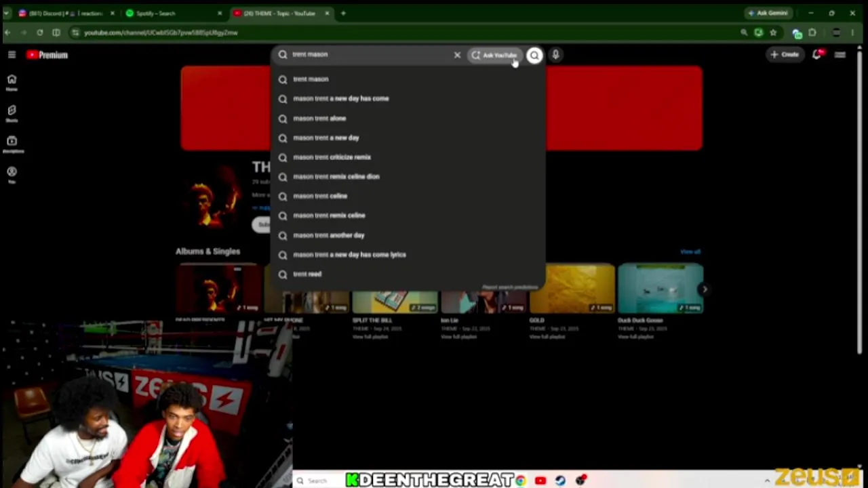
Task: Click the Ask YouTube button
Action: [496, 55]
